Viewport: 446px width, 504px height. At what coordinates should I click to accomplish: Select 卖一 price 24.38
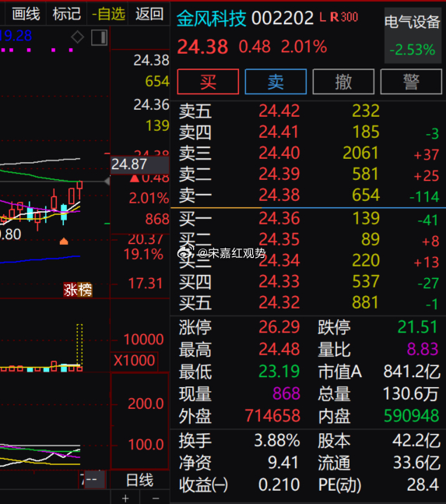(279, 195)
